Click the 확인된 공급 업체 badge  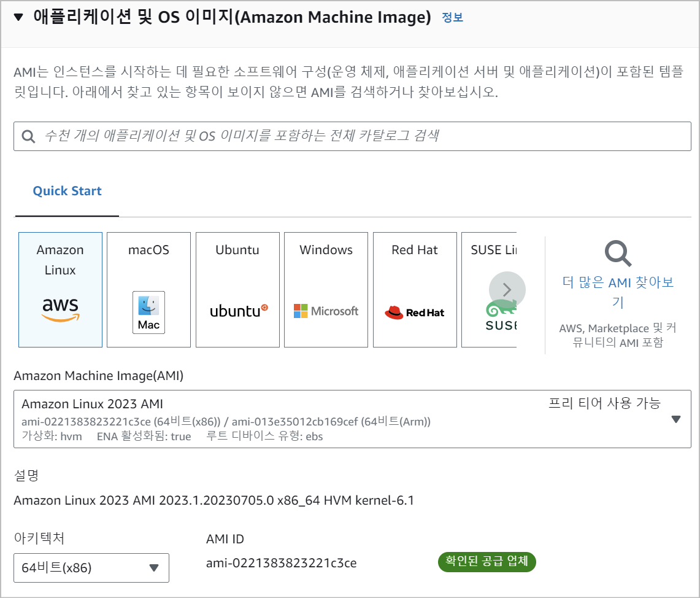click(x=487, y=561)
